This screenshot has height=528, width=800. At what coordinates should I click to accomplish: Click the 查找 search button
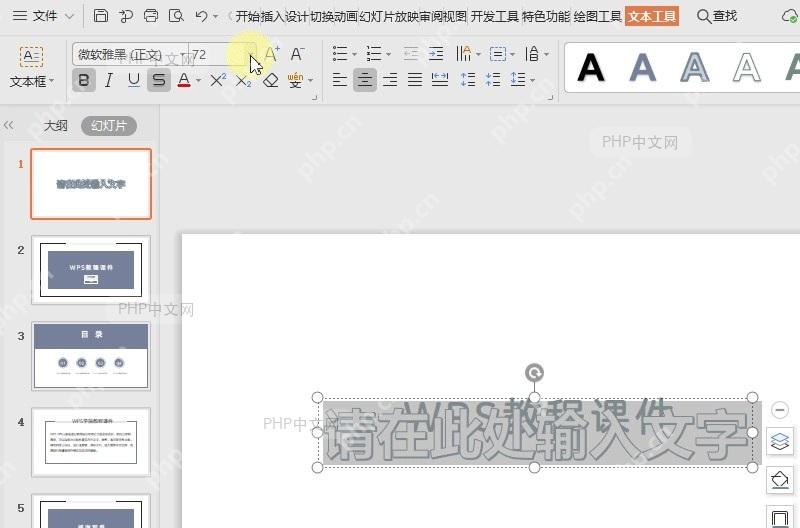coord(717,16)
